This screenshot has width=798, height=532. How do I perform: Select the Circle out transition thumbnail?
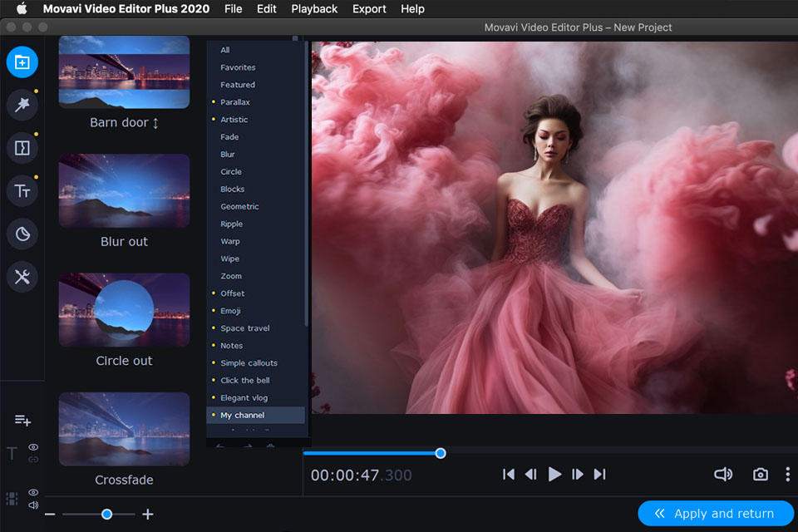click(124, 310)
